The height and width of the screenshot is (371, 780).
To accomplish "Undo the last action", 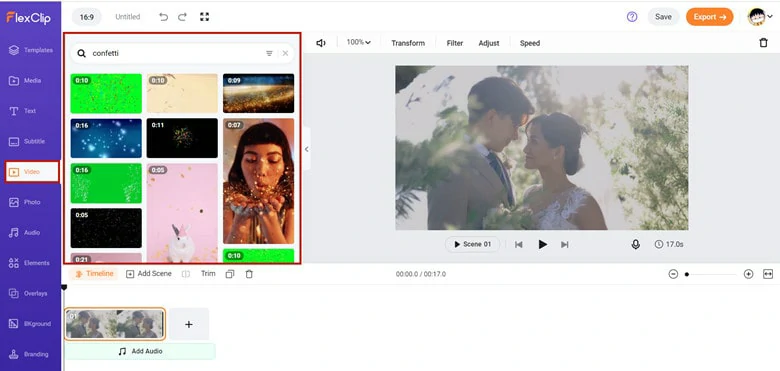I will pos(163,17).
